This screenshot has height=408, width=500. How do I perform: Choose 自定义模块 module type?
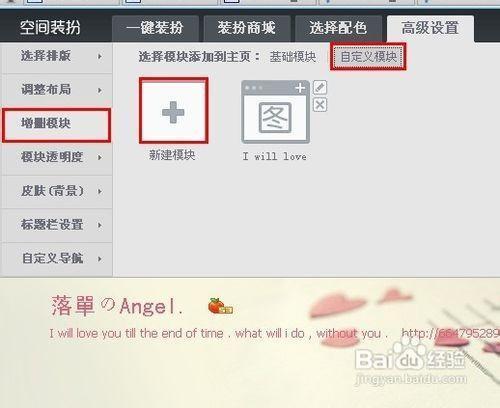[x=368, y=56]
